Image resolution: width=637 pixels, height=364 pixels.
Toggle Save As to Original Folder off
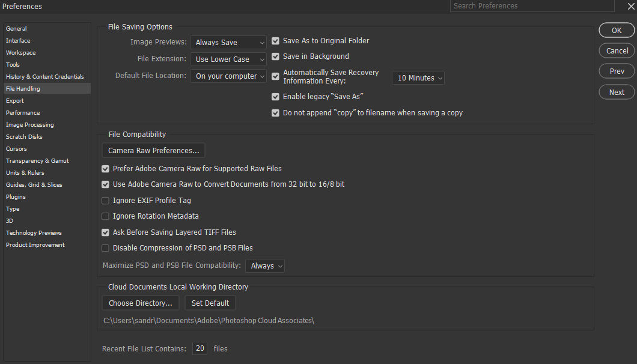(x=275, y=41)
